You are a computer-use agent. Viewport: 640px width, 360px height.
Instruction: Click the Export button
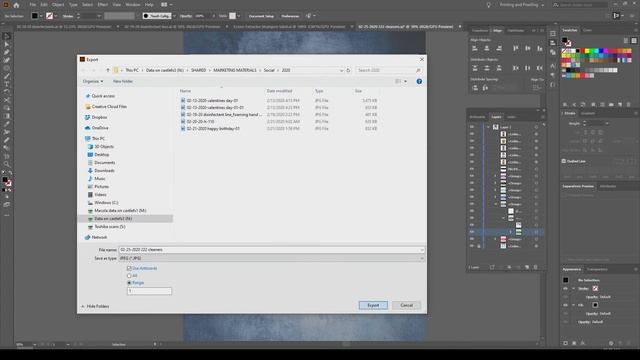coord(373,305)
